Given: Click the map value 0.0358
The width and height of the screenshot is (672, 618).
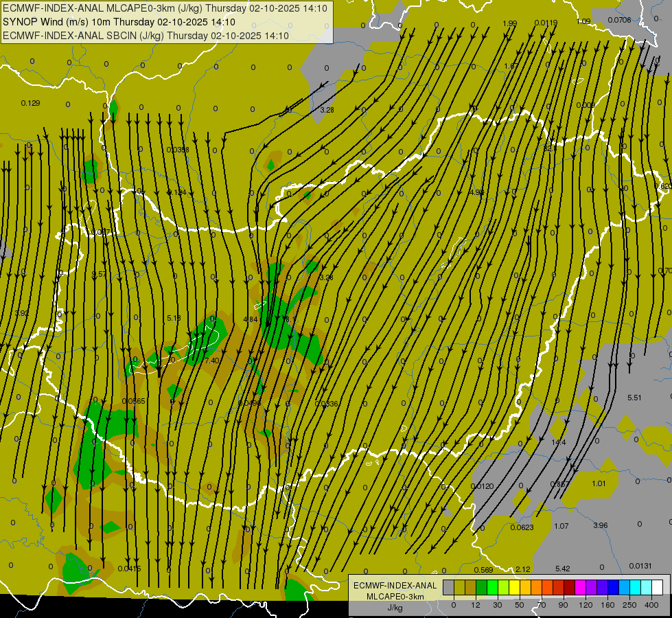Looking at the screenshot, I should (178, 150).
